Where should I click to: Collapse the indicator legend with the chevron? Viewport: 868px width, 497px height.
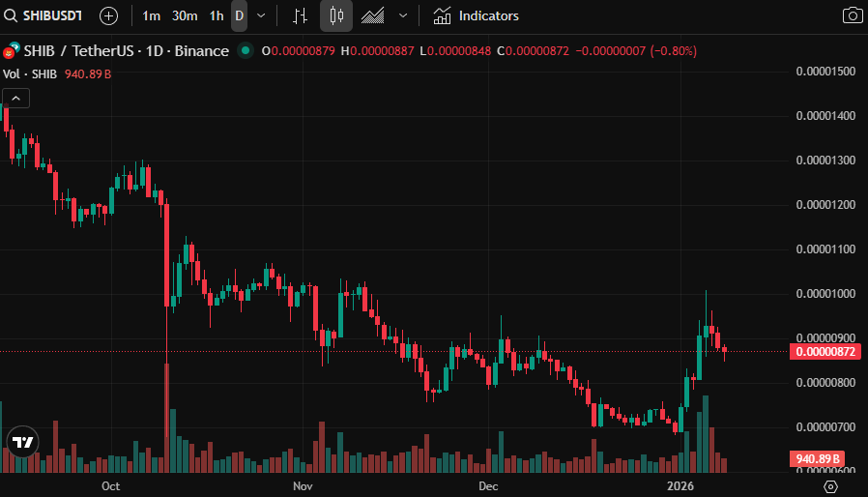16,97
